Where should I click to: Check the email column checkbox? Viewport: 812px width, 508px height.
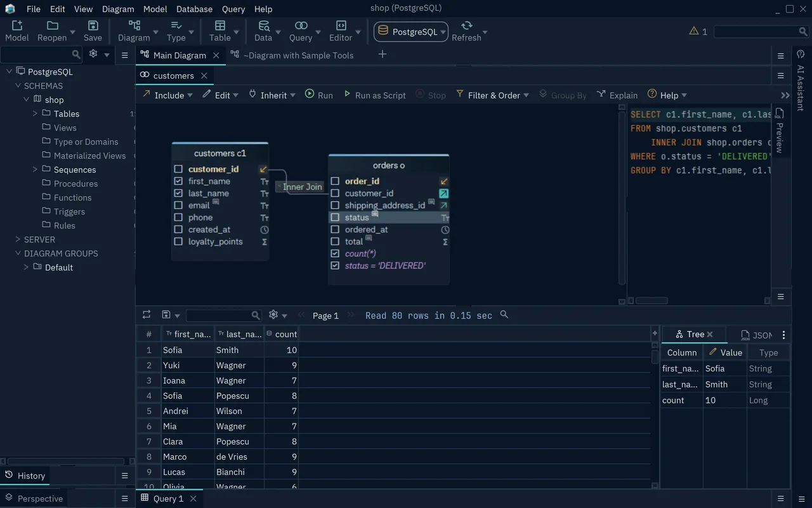point(178,205)
